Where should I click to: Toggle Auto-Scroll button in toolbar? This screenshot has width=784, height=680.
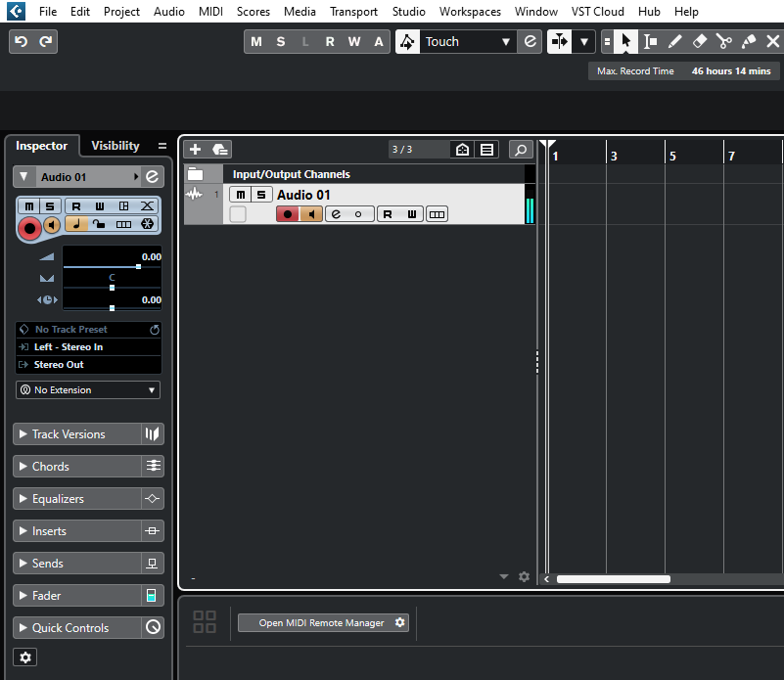point(560,41)
